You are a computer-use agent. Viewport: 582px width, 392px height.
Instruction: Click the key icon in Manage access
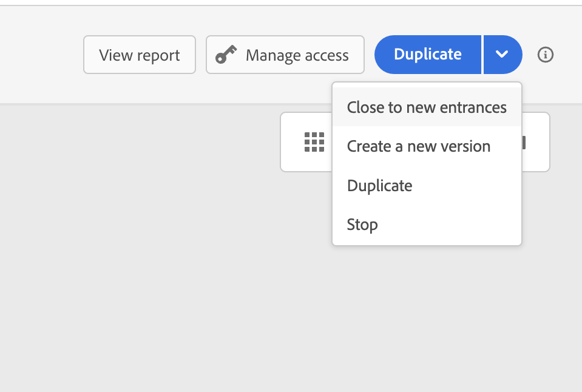[x=226, y=55]
